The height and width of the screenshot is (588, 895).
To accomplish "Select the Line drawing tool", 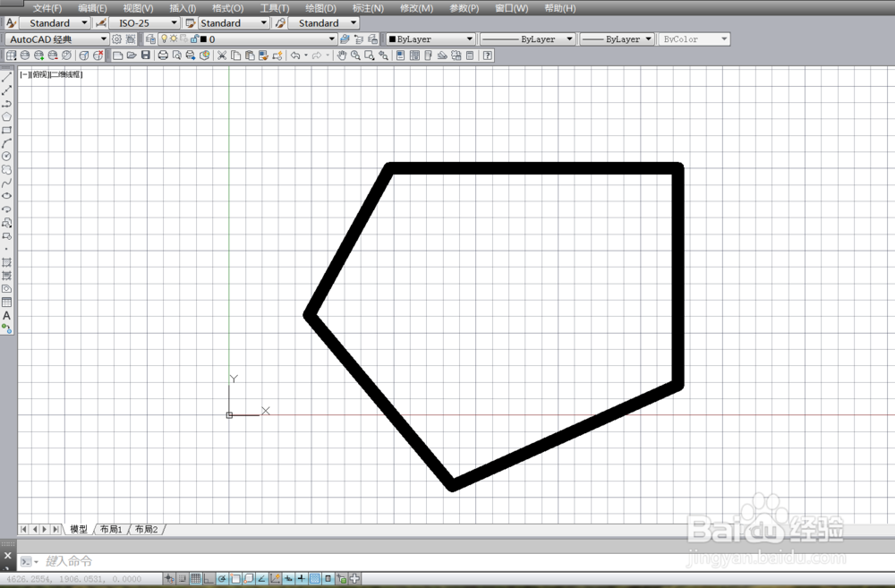I will tap(7, 77).
